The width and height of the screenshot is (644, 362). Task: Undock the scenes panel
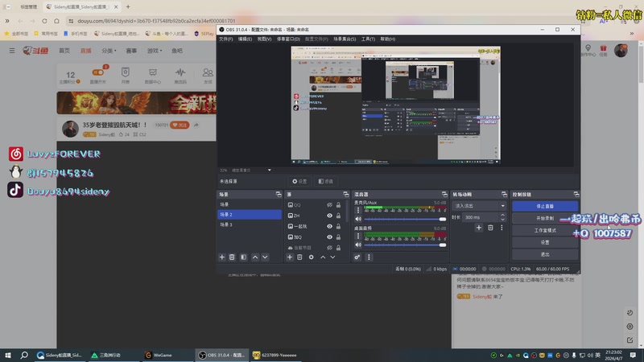pos(279,194)
